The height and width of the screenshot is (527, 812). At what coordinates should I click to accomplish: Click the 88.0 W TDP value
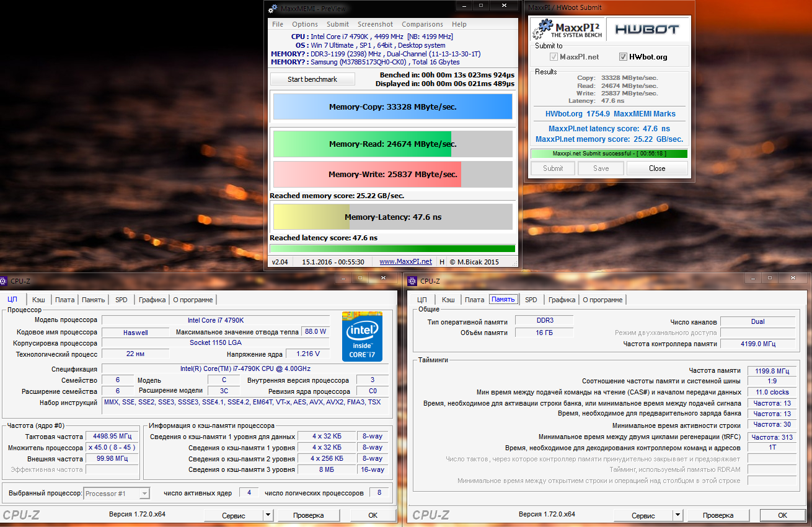316,331
